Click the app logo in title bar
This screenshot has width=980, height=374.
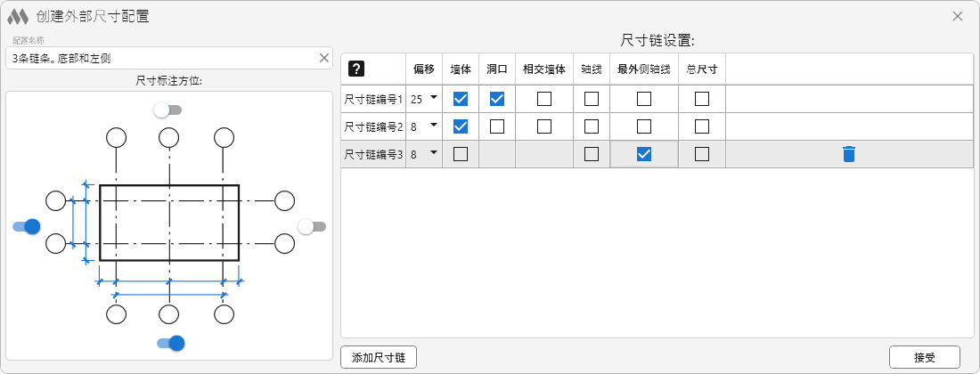18,16
